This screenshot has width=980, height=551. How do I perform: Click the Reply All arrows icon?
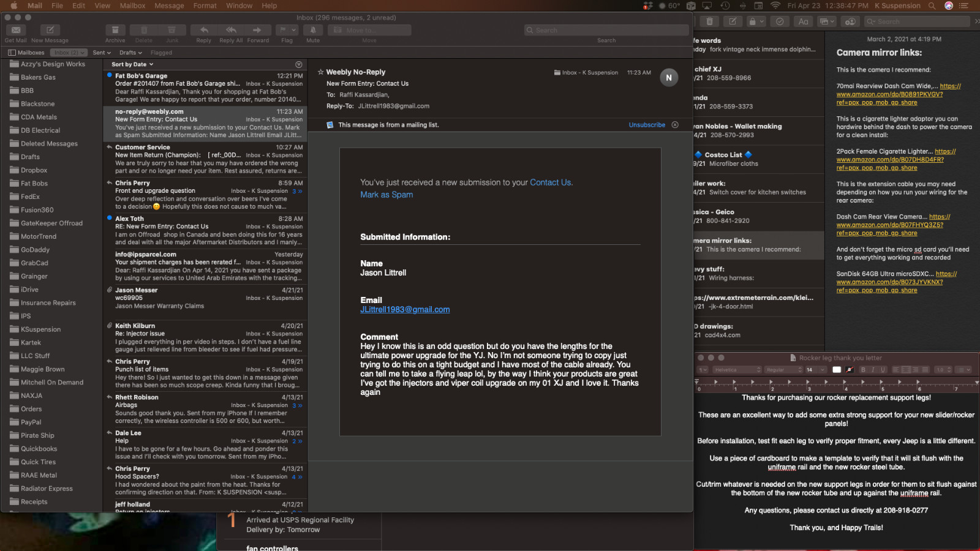(x=231, y=30)
